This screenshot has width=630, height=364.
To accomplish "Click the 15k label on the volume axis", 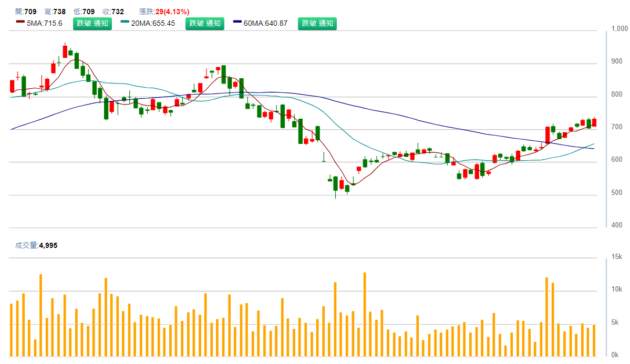I will (616, 257).
